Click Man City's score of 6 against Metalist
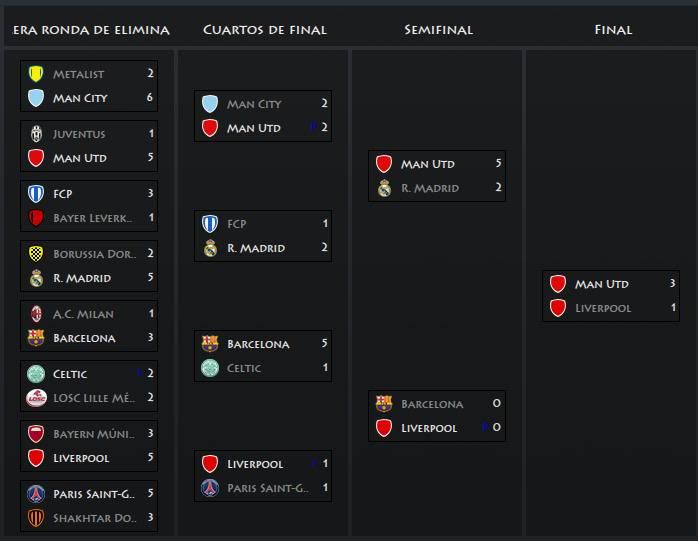Image resolution: width=698 pixels, height=541 pixels. coord(150,98)
